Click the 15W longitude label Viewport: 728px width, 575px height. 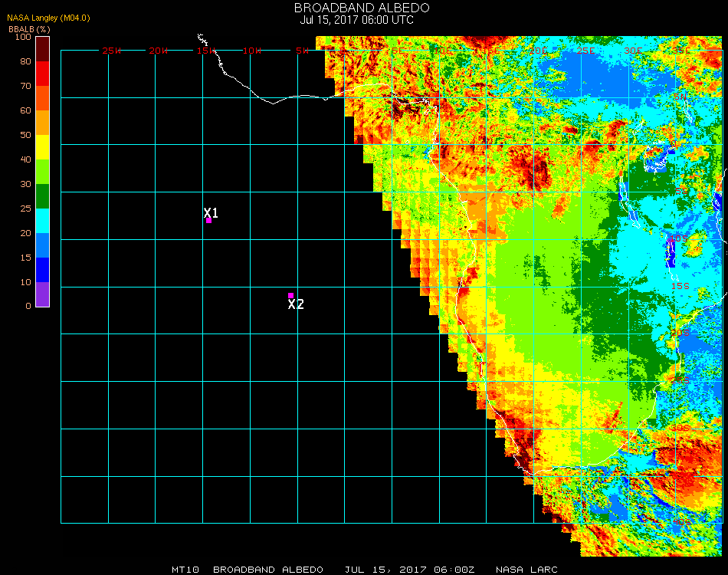pyautogui.click(x=205, y=51)
